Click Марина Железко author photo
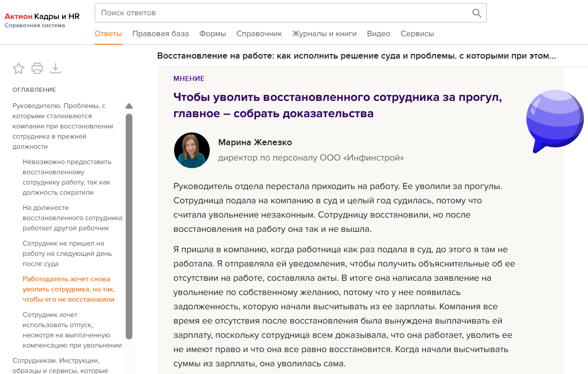The image size is (588, 374). pos(192,150)
